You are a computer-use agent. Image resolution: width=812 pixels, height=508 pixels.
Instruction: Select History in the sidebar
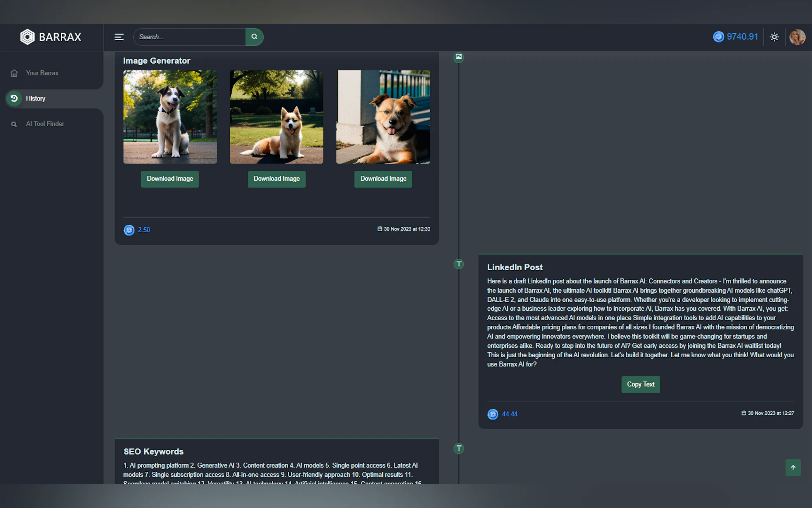[x=35, y=99]
